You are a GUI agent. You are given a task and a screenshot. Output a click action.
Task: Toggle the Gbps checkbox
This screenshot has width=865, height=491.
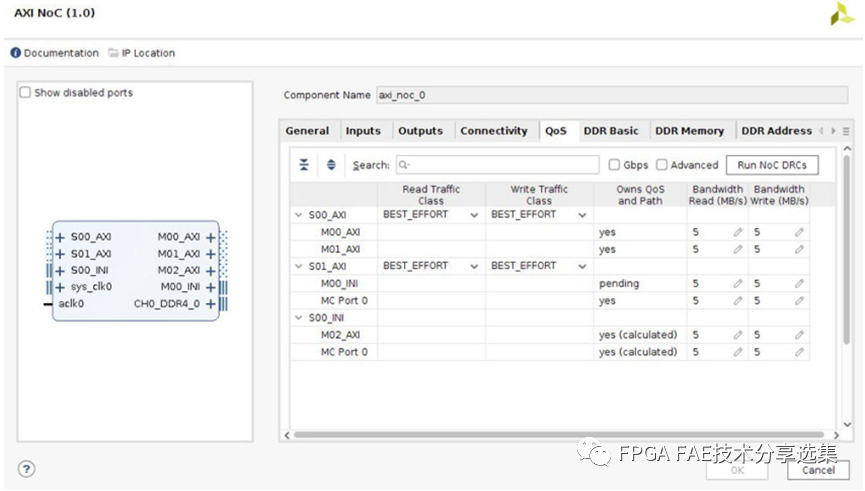[614, 164]
